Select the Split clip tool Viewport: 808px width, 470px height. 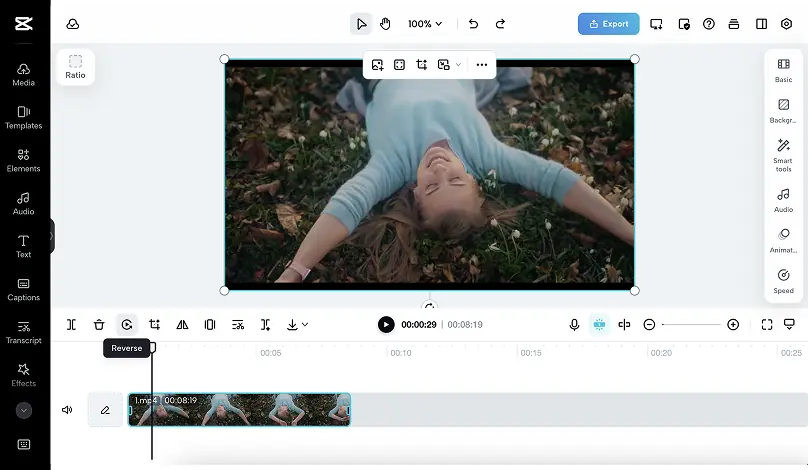point(71,324)
